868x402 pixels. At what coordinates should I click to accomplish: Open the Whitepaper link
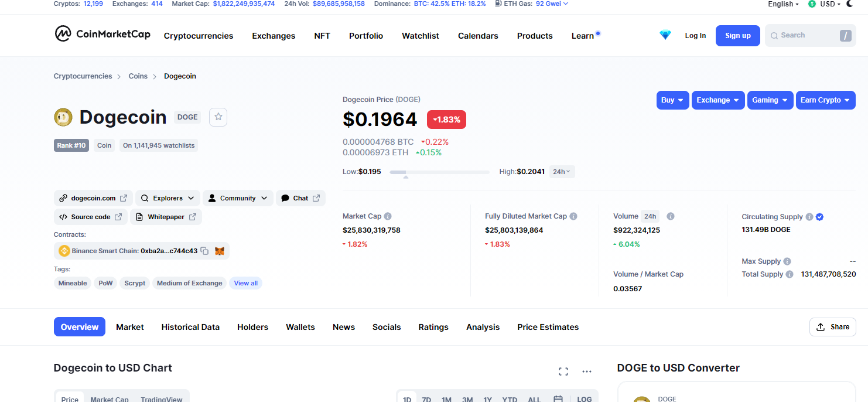[x=166, y=217]
